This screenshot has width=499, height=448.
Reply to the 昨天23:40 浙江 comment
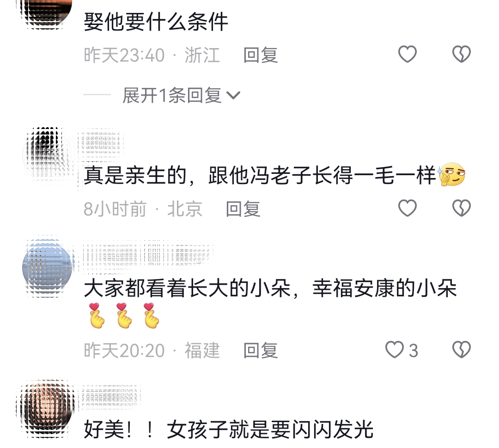(261, 55)
